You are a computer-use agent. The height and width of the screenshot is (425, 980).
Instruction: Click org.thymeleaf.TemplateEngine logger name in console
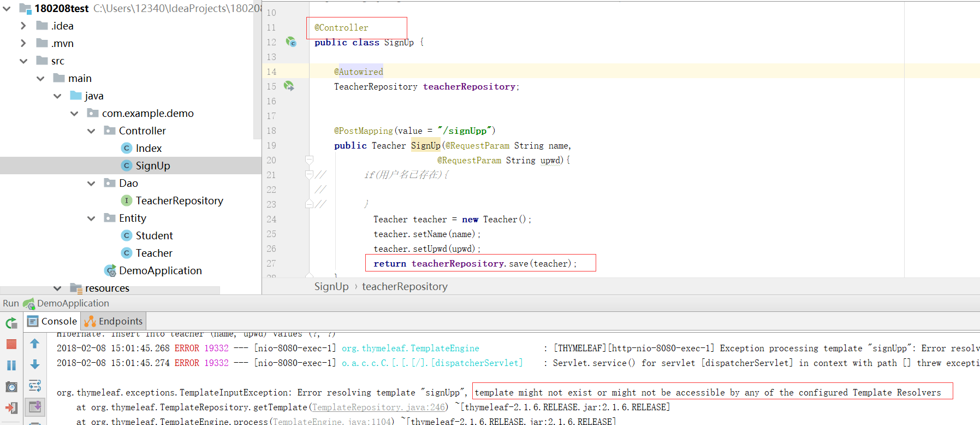coord(411,348)
